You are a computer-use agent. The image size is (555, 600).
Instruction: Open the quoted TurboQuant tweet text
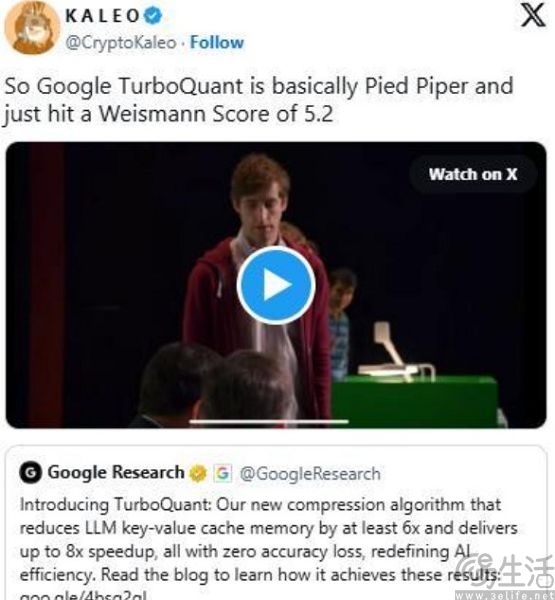pos(268,540)
